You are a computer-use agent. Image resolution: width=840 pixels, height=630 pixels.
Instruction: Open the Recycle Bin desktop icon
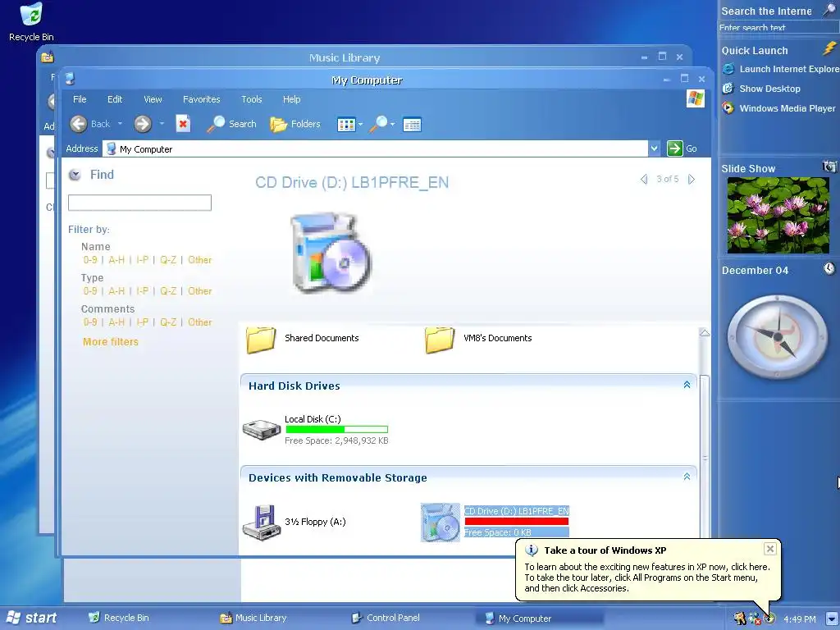click(x=31, y=21)
